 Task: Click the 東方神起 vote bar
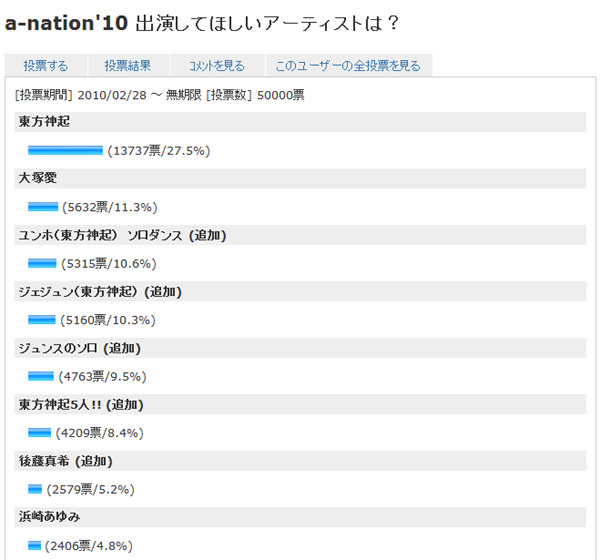point(65,150)
